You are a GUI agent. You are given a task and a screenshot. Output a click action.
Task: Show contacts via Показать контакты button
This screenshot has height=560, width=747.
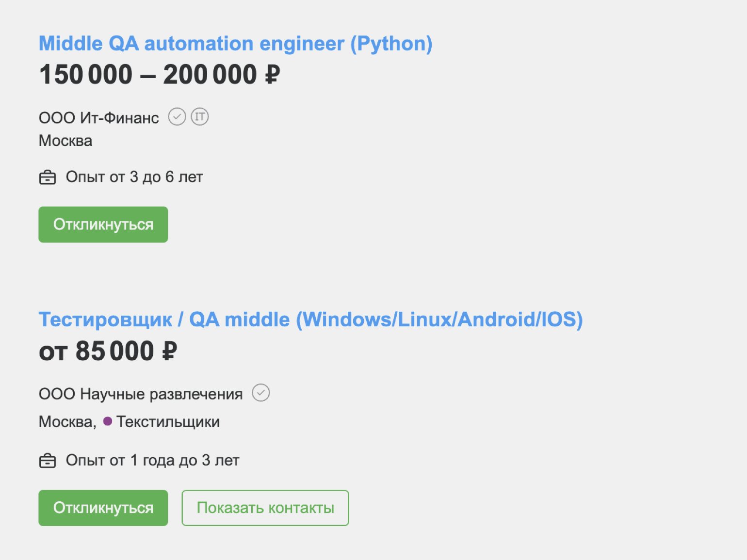(265, 508)
